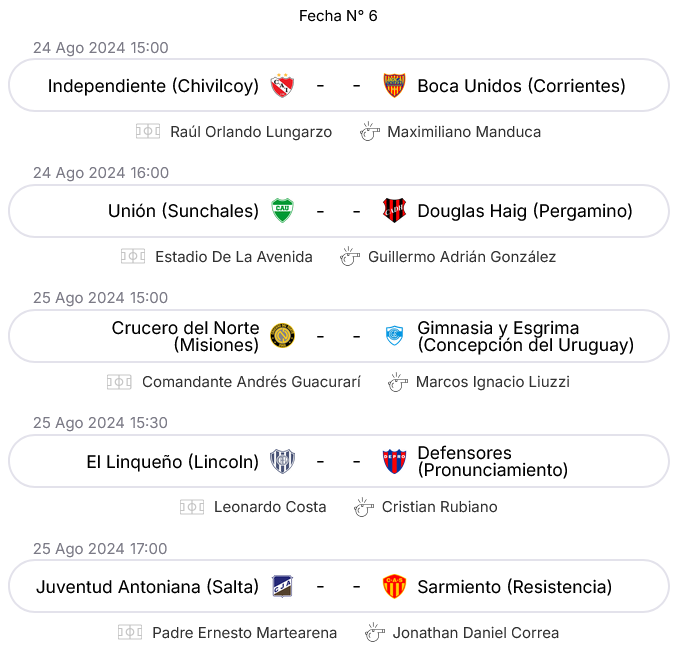Select referee Marcos Ignacio Liuzzi
The height and width of the screenshot is (660, 680).
(x=493, y=382)
